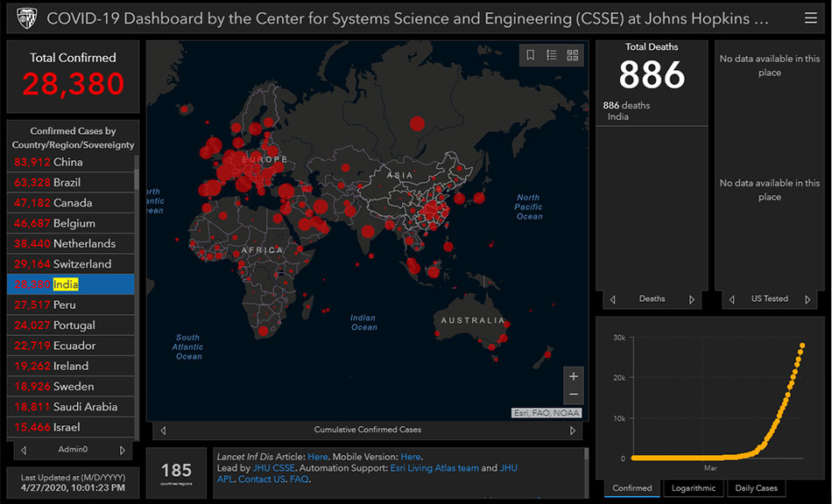Click the info text panel scrollbar
This screenshot has height=504, width=832.
tap(586, 453)
